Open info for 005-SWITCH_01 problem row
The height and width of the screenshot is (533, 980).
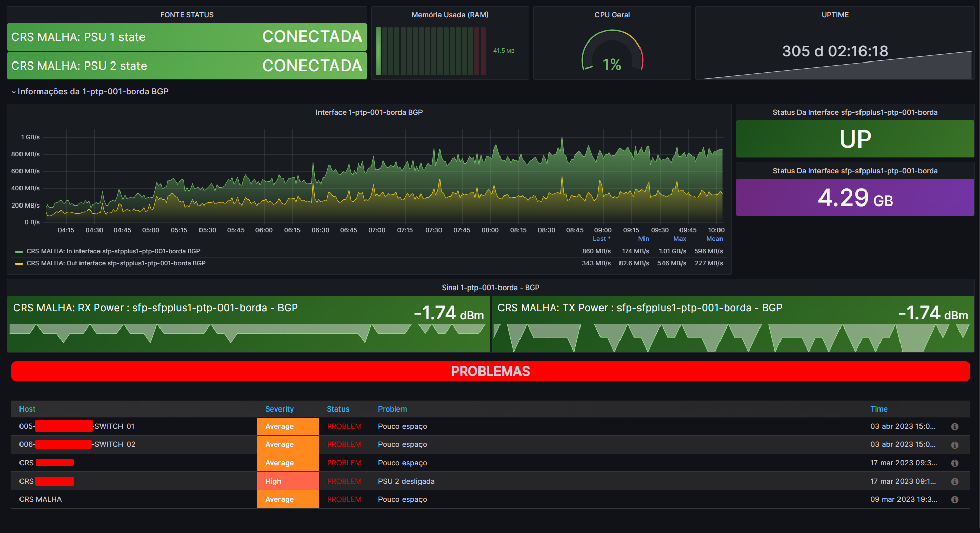(x=954, y=426)
